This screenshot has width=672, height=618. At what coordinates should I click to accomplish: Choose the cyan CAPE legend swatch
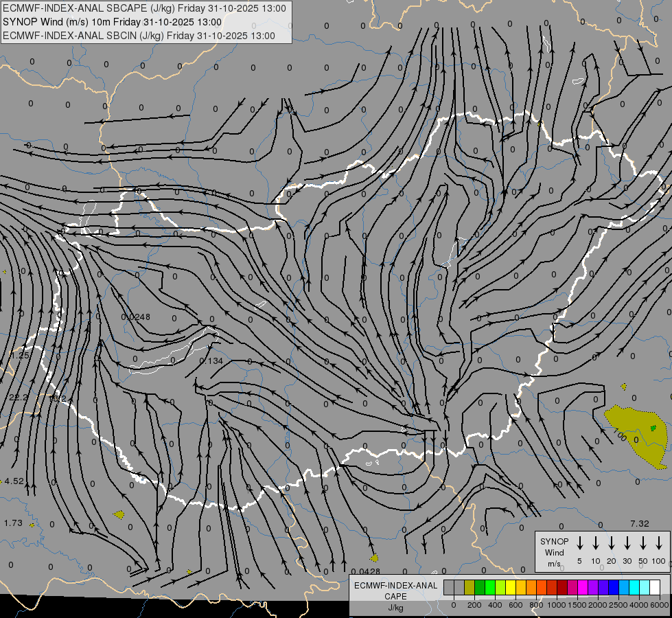635,587
